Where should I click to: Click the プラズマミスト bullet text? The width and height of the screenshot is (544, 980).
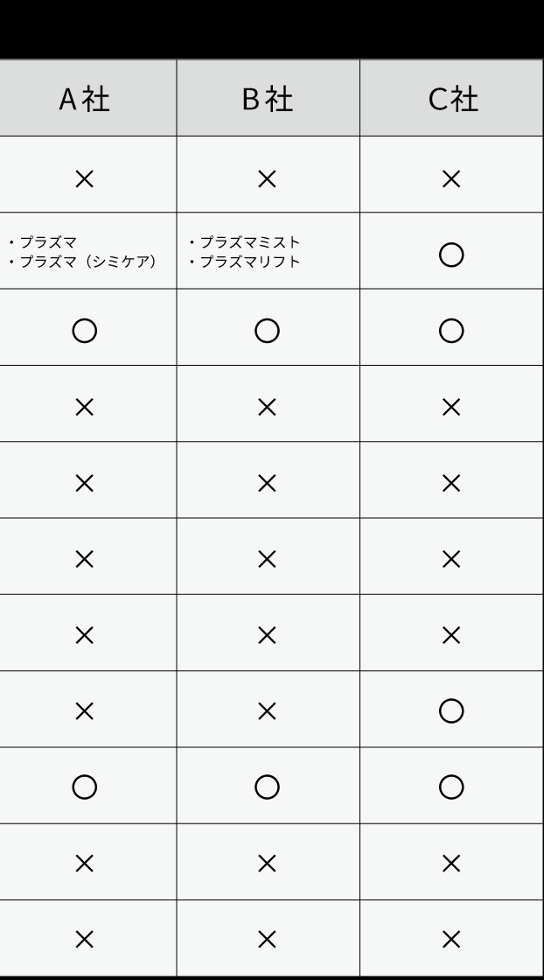(249, 242)
